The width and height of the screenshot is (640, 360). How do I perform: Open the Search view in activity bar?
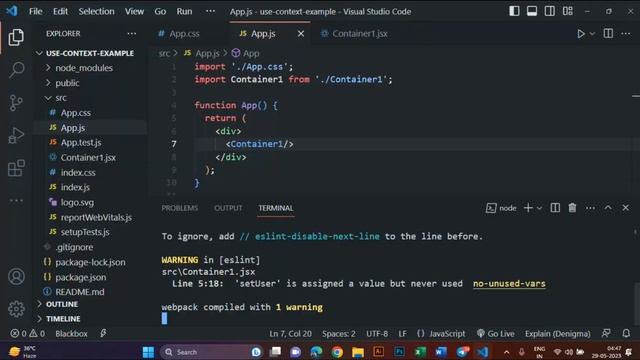(16, 70)
